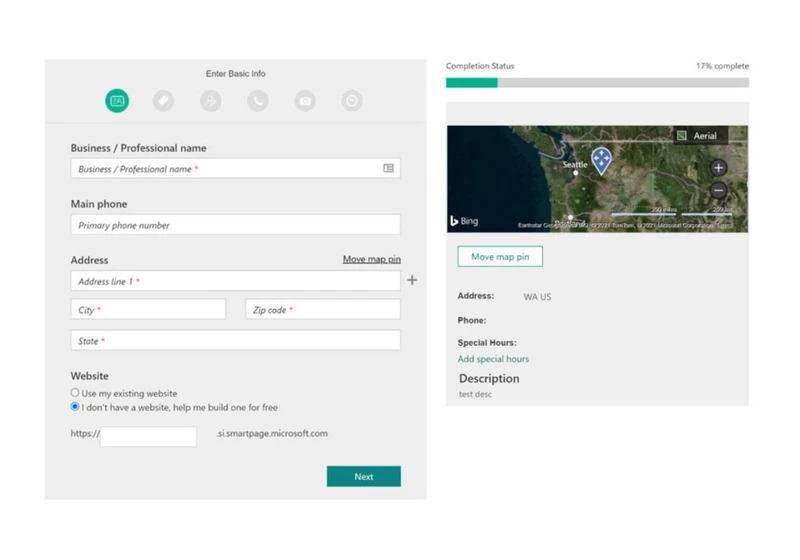This screenshot has height=560, width=800.
Task: Open the clock hours step icon
Action: [x=352, y=101]
